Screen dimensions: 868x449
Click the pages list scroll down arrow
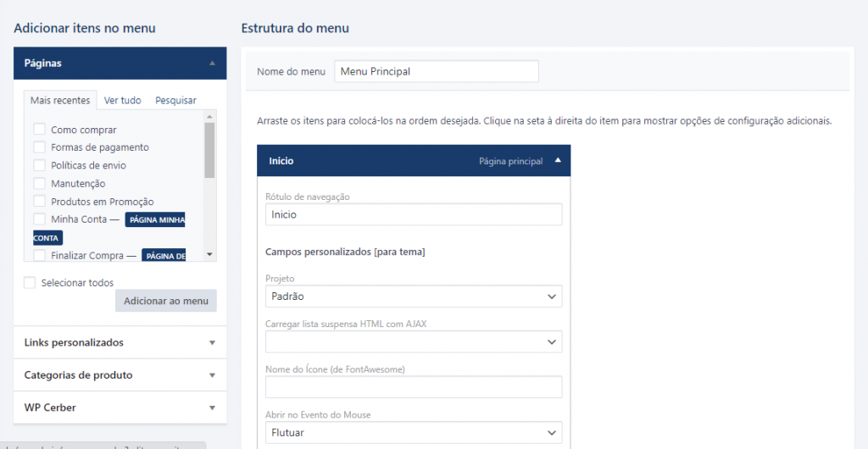209,254
